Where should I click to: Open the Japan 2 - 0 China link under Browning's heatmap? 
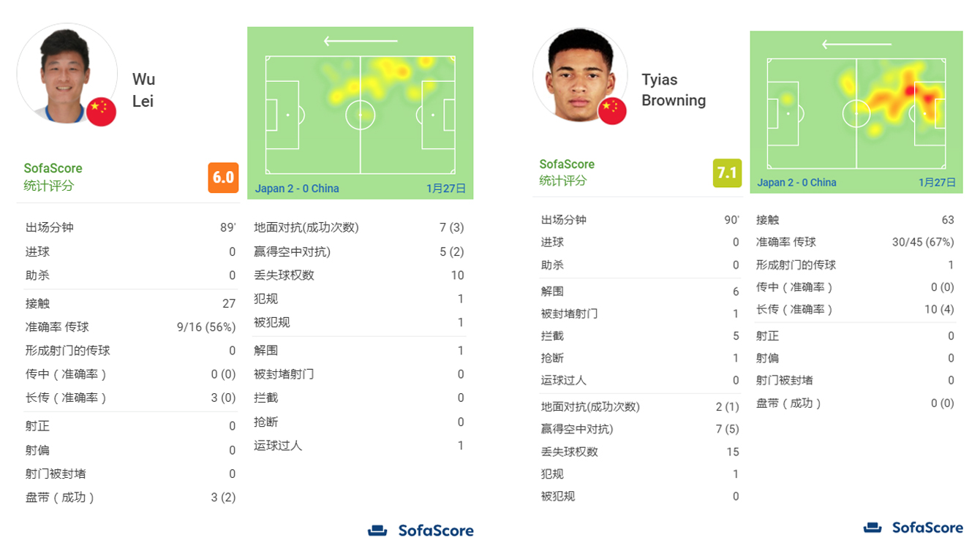tap(796, 183)
